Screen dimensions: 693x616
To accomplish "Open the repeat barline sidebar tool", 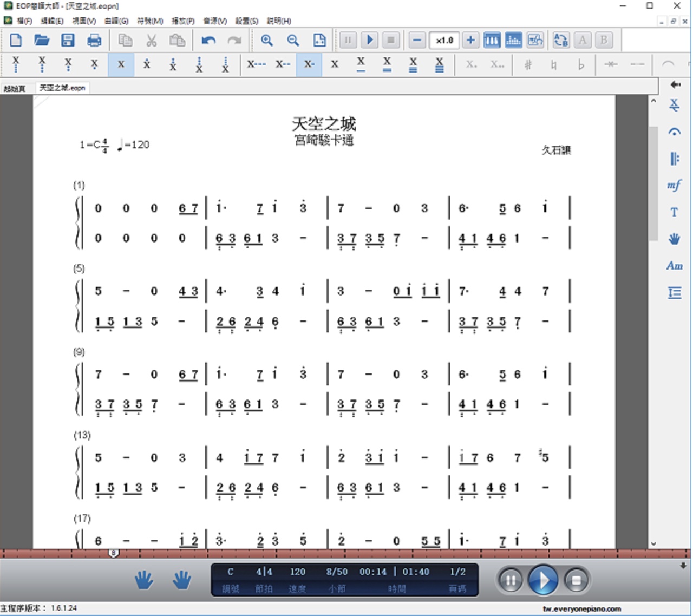I will pos(674,159).
